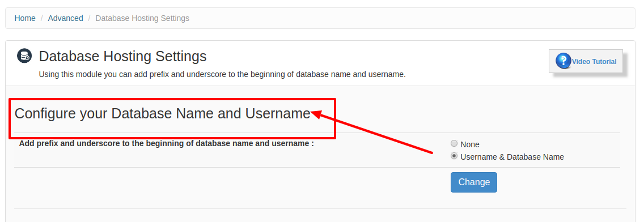Click the blue Change button
The image size is (644, 222).
[x=473, y=182]
